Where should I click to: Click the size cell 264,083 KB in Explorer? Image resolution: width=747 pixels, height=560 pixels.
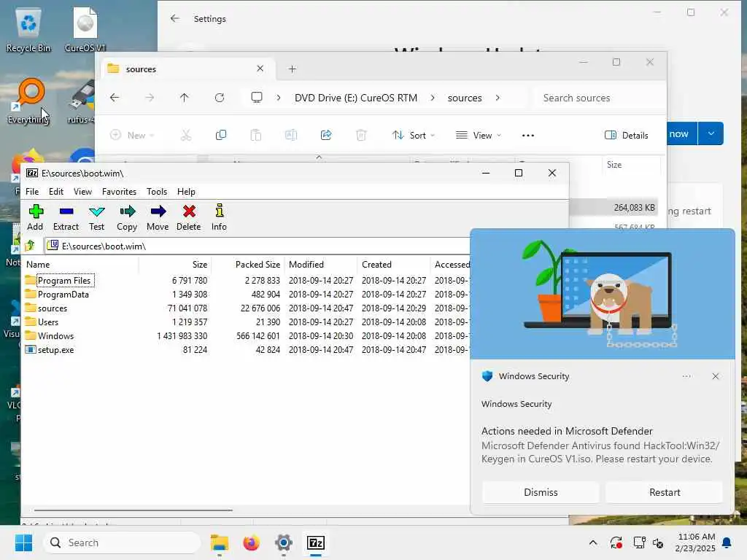click(x=634, y=208)
